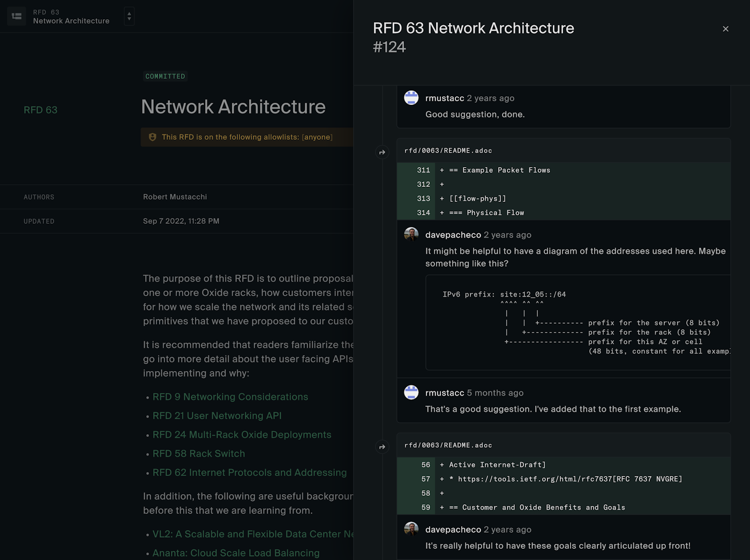
Task: Open Ananta: Cloud Scale Load Balancing link
Action: 236,553
